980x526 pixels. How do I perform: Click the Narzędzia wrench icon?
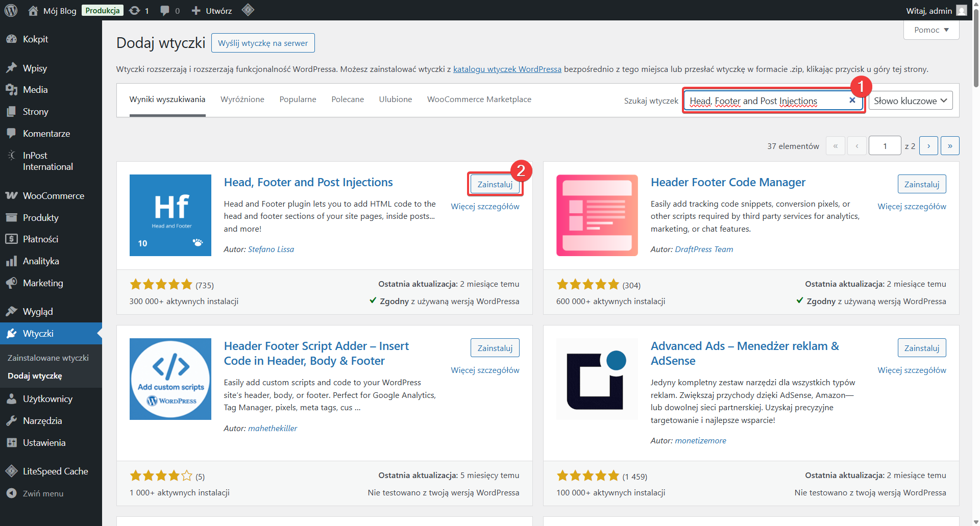11,421
